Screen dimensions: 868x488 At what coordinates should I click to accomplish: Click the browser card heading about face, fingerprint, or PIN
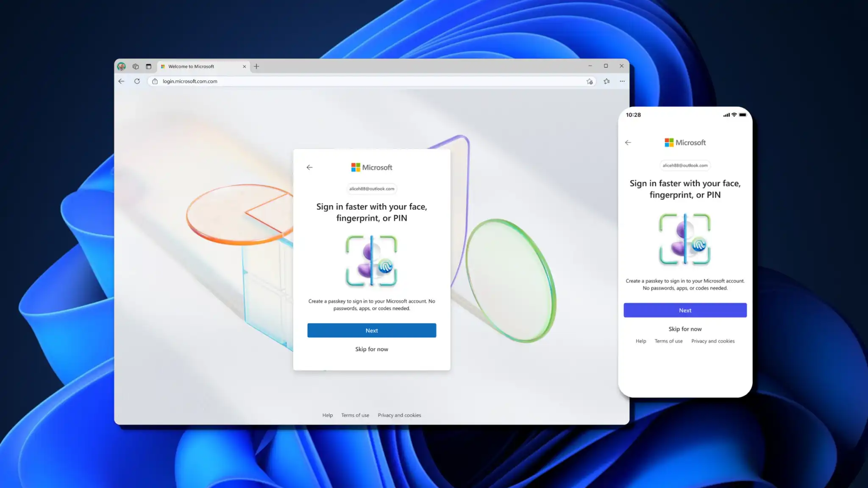click(372, 212)
